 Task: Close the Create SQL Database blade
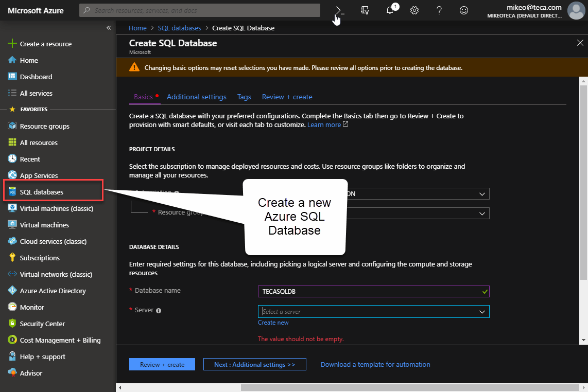coord(580,43)
